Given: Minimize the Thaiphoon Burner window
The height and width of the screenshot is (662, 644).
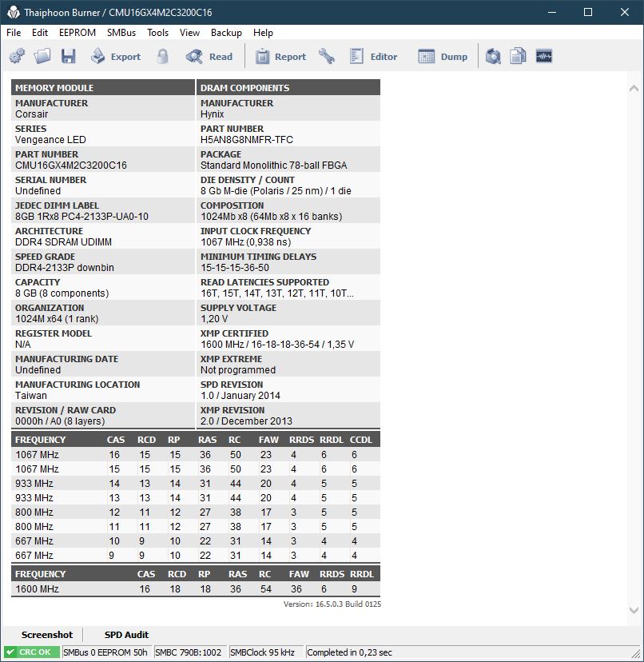Looking at the screenshot, I should pos(551,12).
